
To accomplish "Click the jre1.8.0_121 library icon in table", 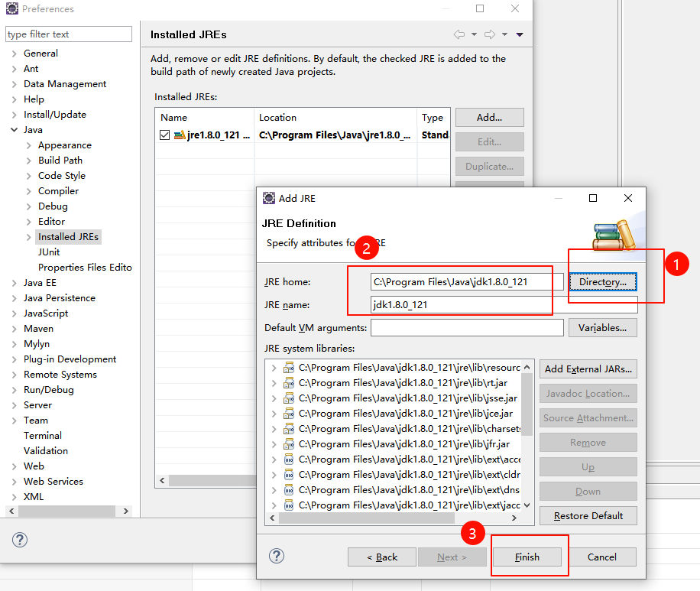I will tap(180, 135).
